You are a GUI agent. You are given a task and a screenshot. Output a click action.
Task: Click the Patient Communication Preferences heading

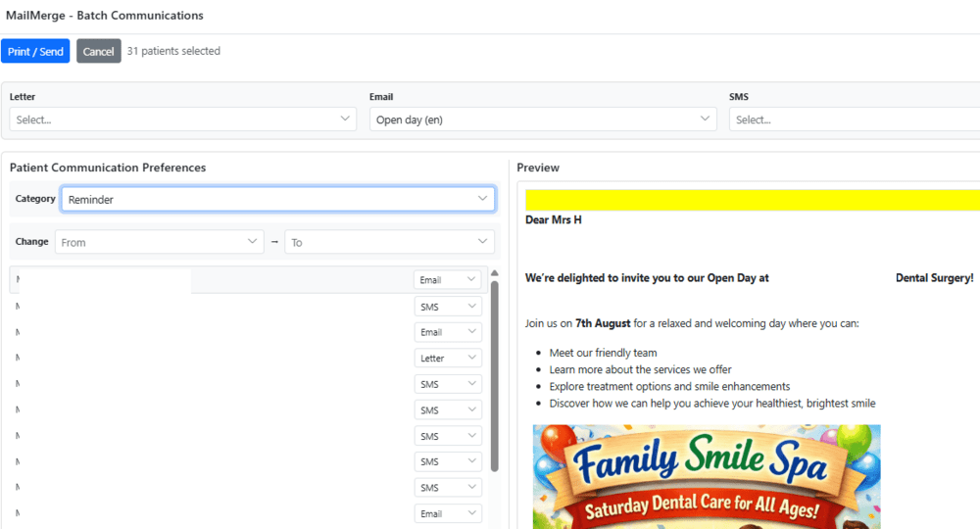click(x=108, y=168)
